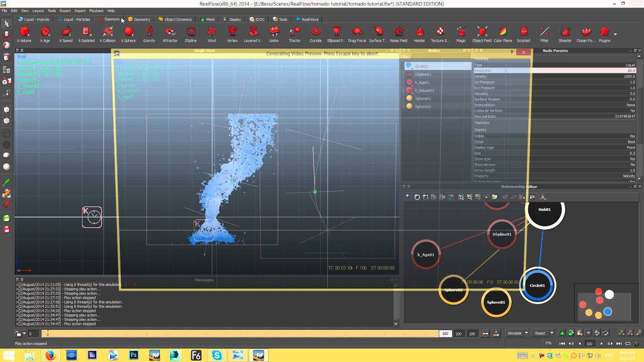
Task: Add a k Speed daemon
Action: pos(66,34)
